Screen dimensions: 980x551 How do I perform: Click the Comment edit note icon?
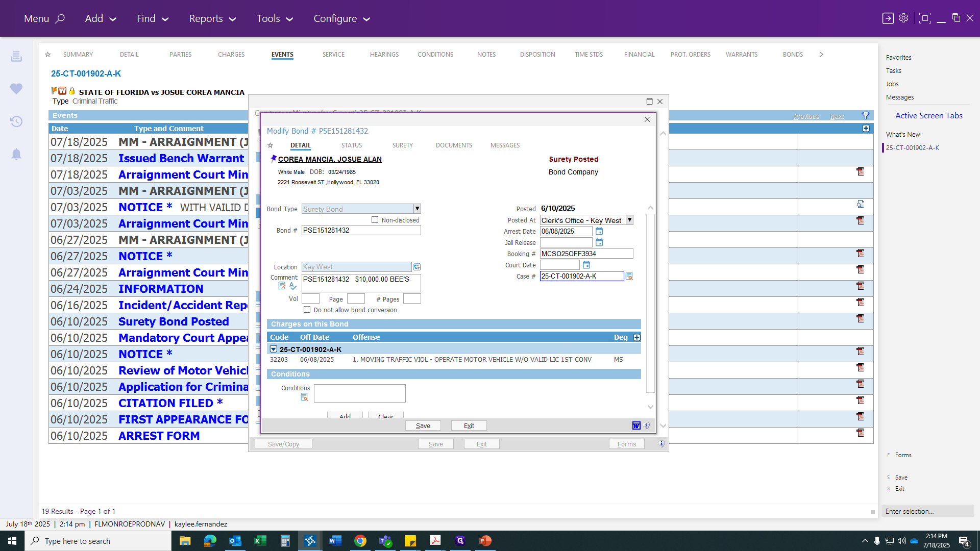[282, 286]
